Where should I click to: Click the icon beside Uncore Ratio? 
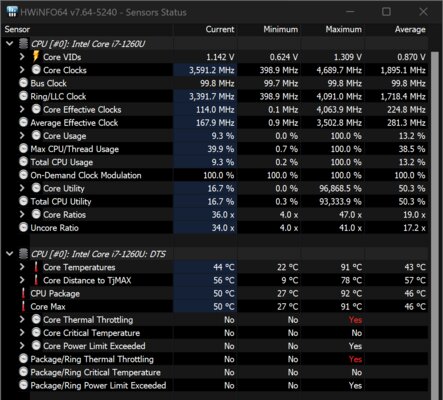pyautogui.click(x=23, y=227)
